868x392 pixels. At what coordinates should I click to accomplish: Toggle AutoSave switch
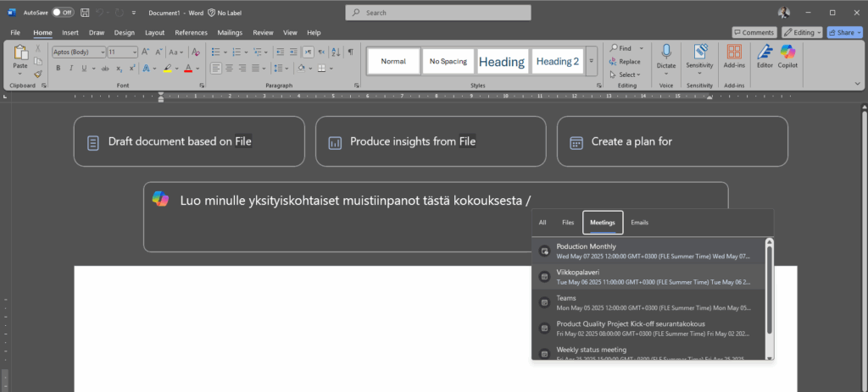(x=63, y=12)
